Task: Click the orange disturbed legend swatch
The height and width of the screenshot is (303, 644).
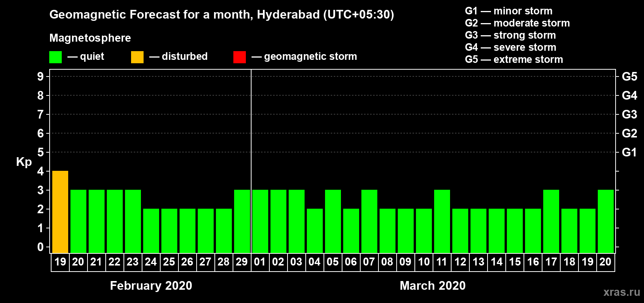Action: [137, 57]
